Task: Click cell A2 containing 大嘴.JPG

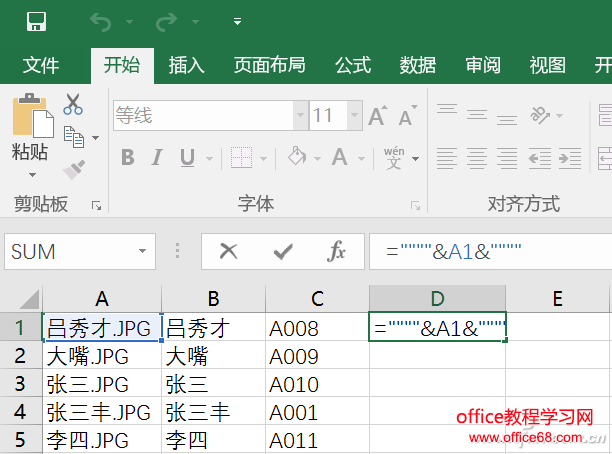Action: 102,356
